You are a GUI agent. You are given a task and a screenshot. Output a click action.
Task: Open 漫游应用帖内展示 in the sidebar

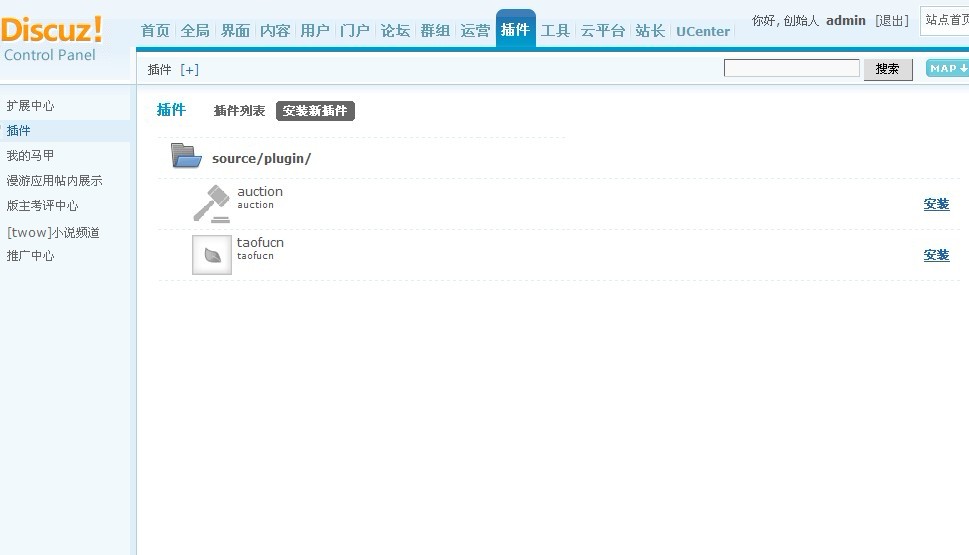pyautogui.click(x=54, y=180)
